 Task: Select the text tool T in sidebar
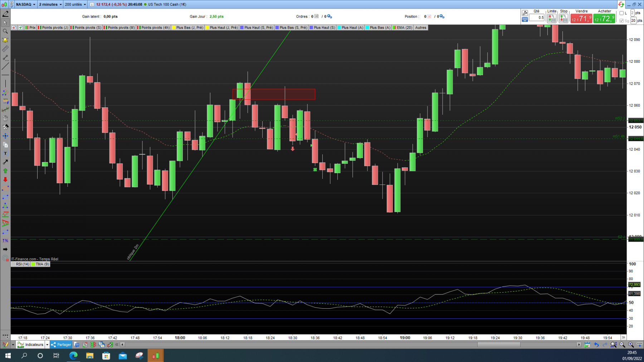pyautogui.click(x=5, y=153)
